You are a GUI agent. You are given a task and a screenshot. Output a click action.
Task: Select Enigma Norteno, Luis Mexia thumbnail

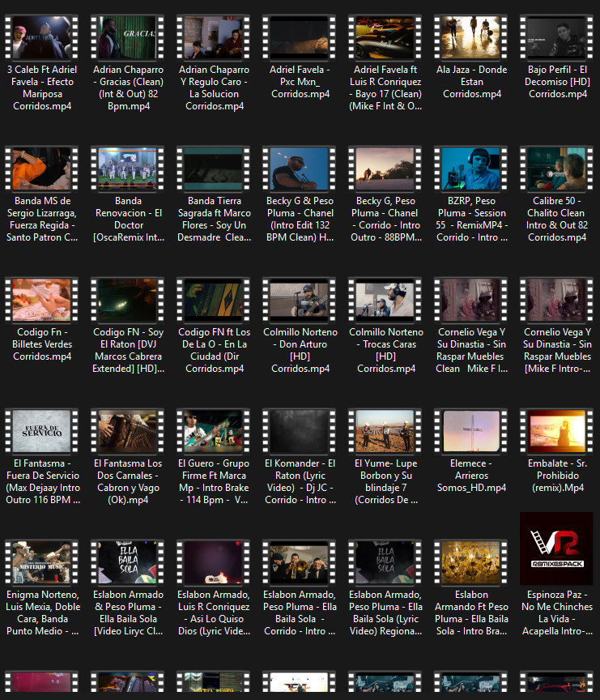pyautogui.click(x=42, y=562)
